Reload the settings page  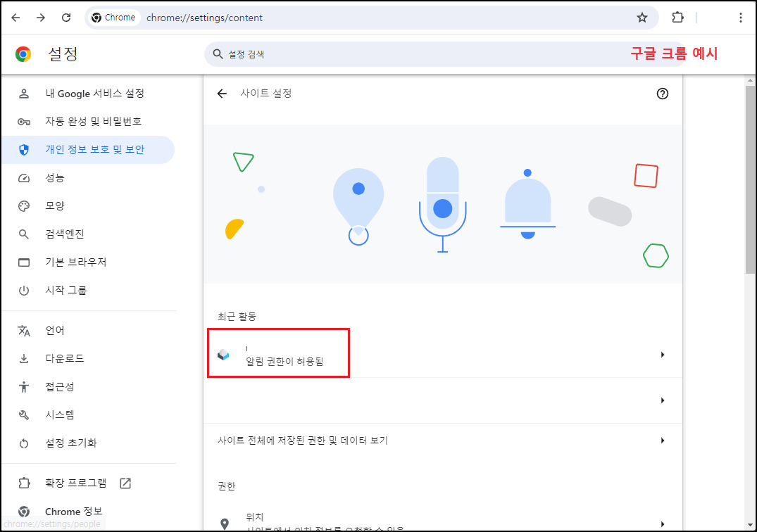point(66,18)
